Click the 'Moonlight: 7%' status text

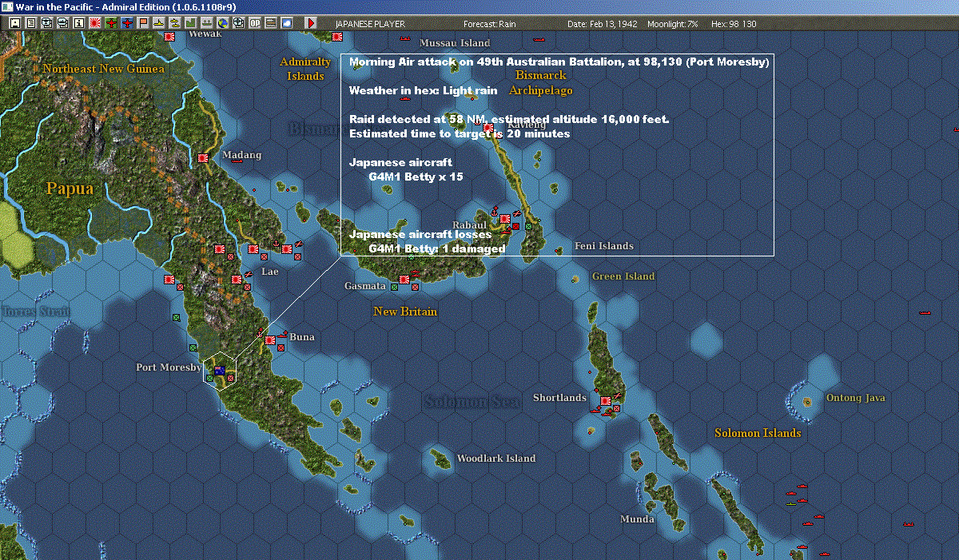click(x=673, y=24)
